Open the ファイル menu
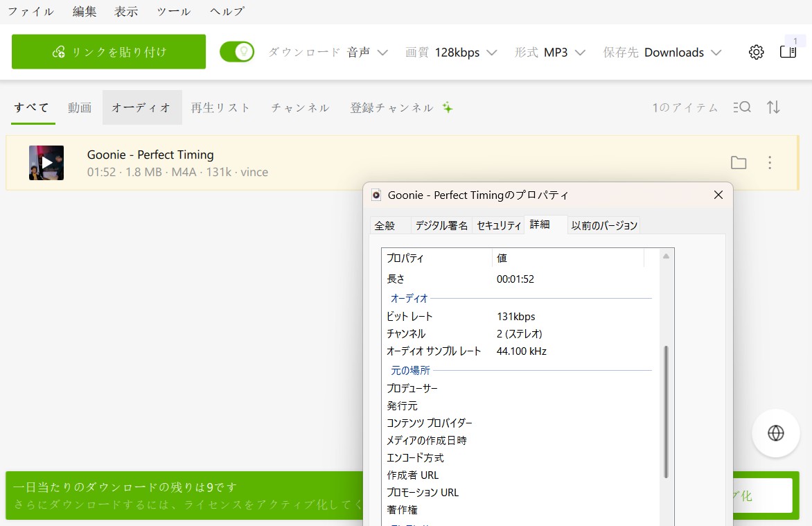The width and height of the screenshot is (812, 526). coord(30,11)
